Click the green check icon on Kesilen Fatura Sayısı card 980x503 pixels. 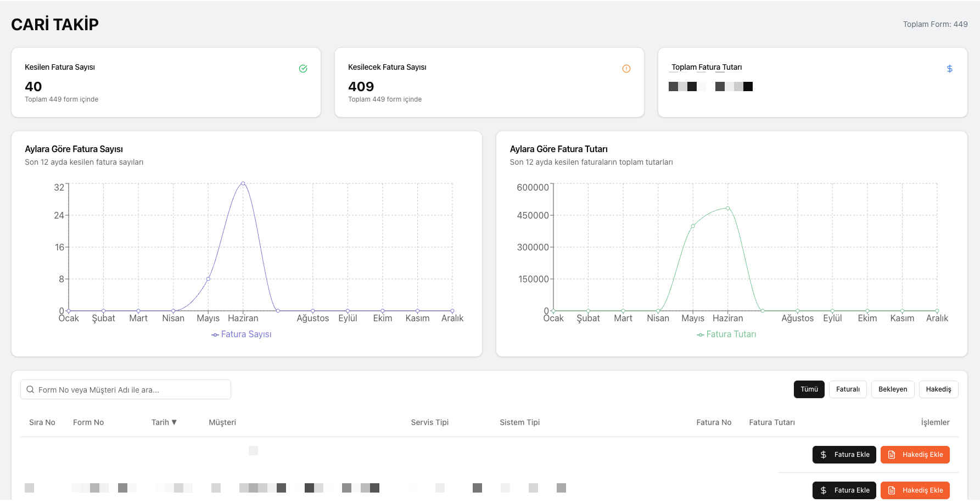pyautogui.click(x=303, y=68)
